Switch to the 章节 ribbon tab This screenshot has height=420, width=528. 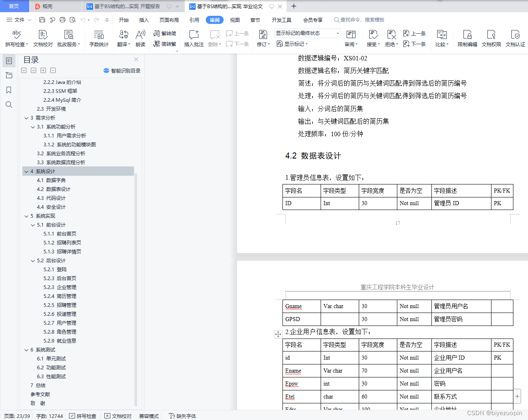(255, 20)
